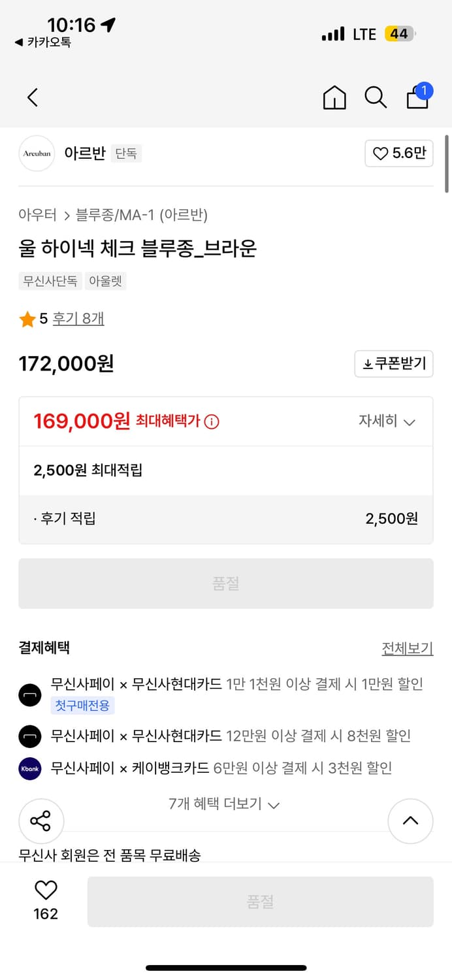Tap the back arrow icon

[x=33, y=98]
